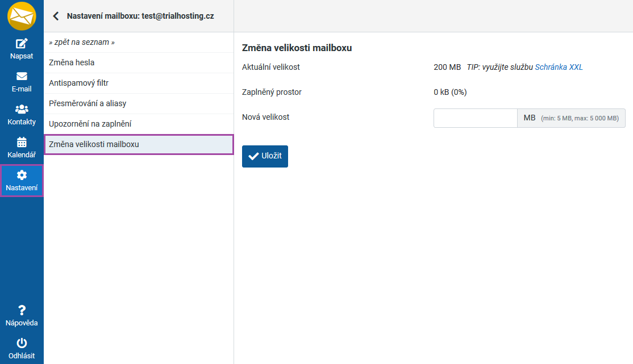Select the Nastavení gear icon

point(22,175)
